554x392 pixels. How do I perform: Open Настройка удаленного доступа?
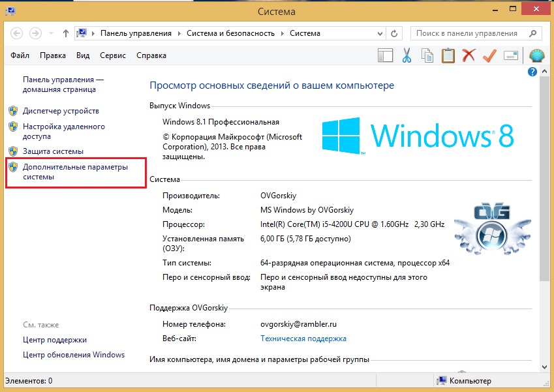63,131
